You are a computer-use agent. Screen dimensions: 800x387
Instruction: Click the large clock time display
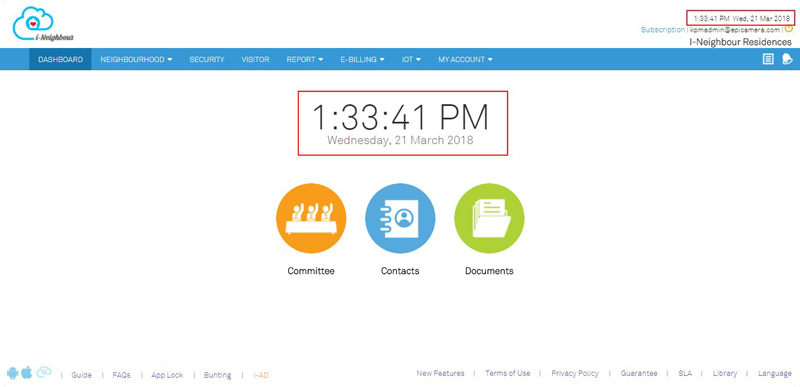(401, 117)
